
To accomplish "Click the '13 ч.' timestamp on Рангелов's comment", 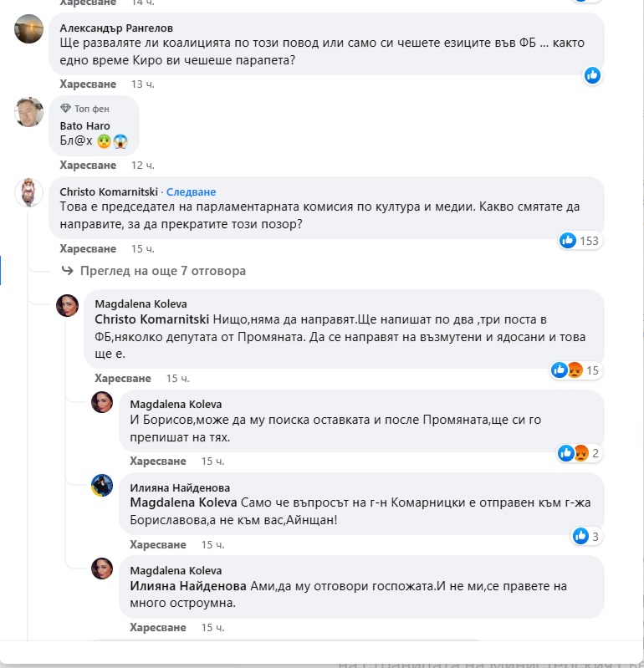I will coord(143,84).
